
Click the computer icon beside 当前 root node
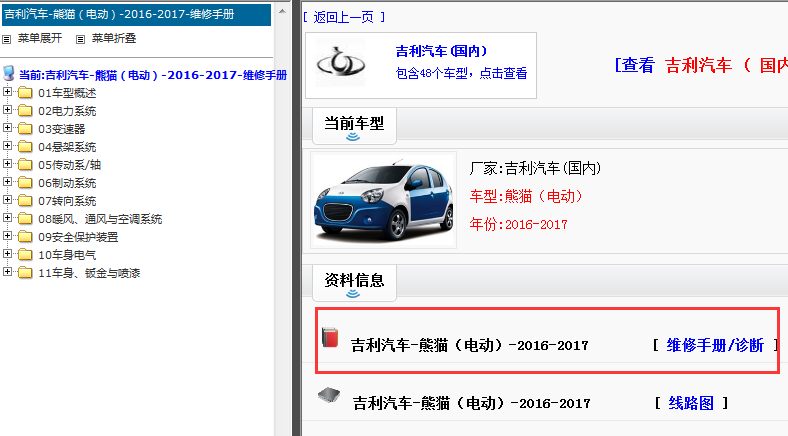click(x=9, y=73)
